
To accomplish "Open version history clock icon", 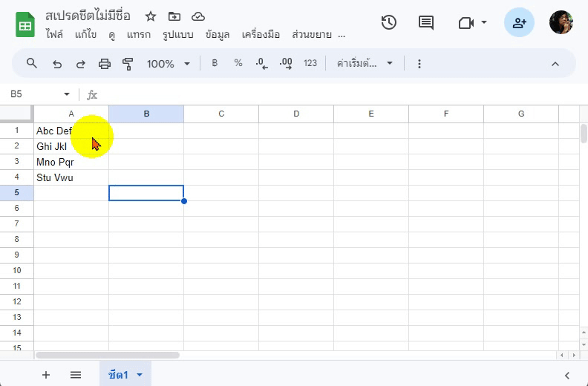I will coord(388,22).
